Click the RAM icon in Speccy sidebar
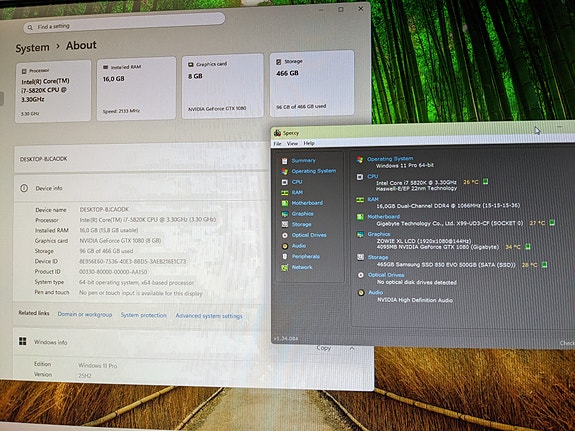Screen dimensions: 575x431 [x=285, y=193]
